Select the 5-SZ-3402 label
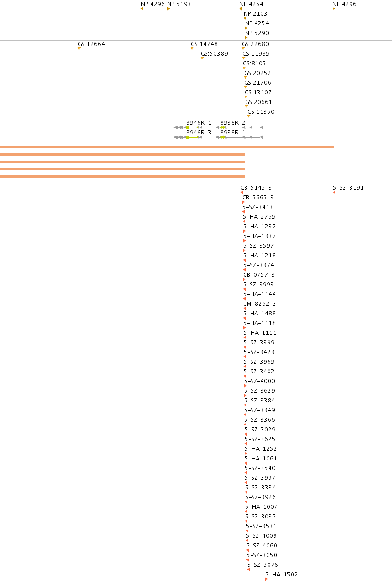This screenshot has height=582, width=392. pyautogui.click(x=259, y=372)
